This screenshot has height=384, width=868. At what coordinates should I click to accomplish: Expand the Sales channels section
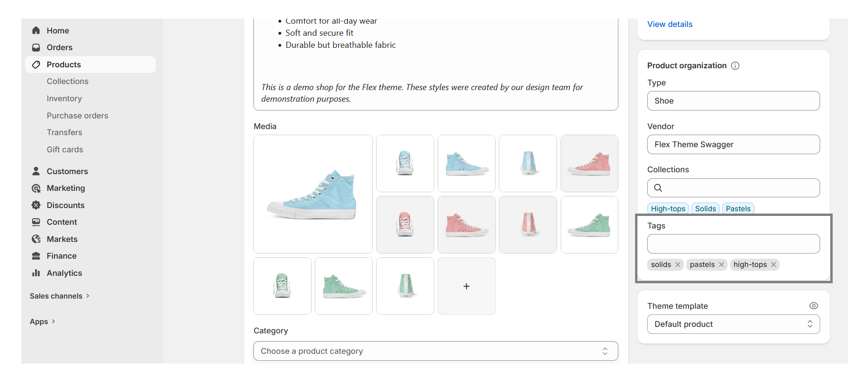87,296
